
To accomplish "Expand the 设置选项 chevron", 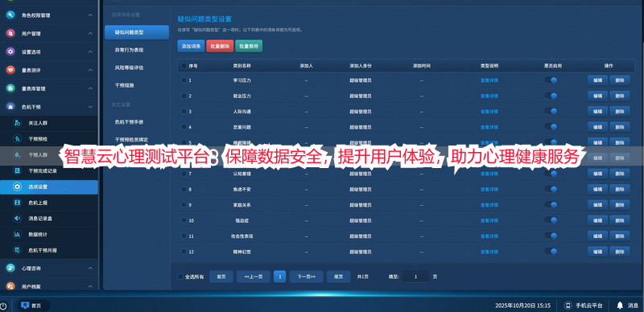I will pos(90,51).
